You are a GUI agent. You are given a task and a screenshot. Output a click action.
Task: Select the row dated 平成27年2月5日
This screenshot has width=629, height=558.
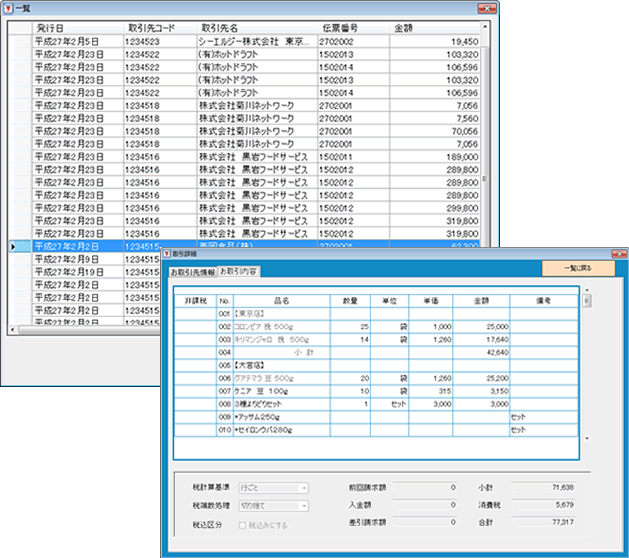click(245, 41)
